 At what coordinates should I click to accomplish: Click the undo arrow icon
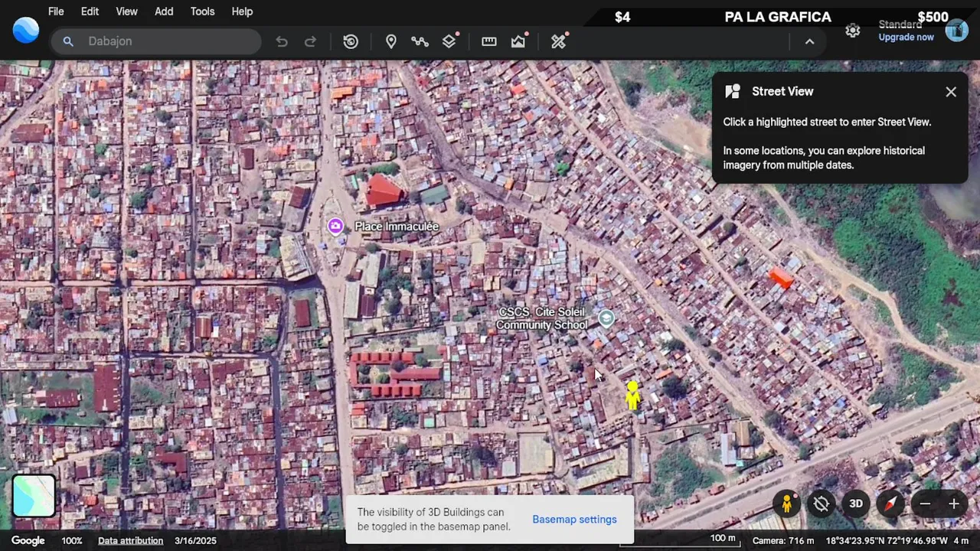click(282, 41)
